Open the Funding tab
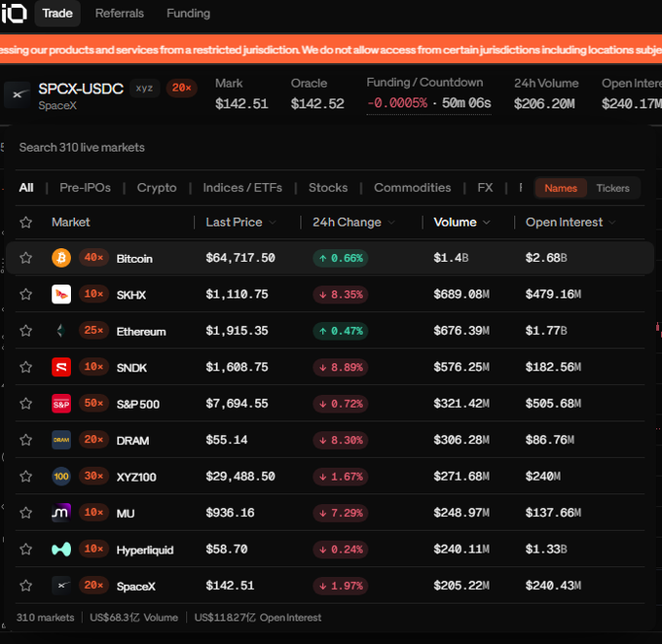The width and height of the screenshot is (662, 644). 188,13
